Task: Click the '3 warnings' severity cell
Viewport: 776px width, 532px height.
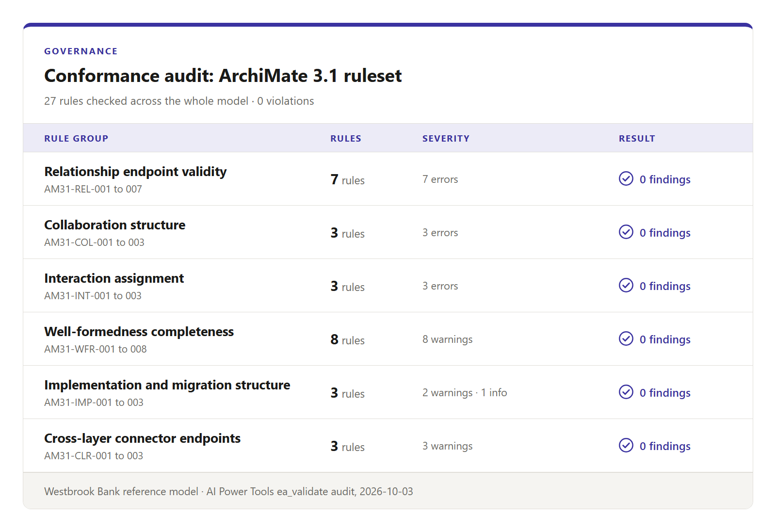Action: [x=447, y=446]
